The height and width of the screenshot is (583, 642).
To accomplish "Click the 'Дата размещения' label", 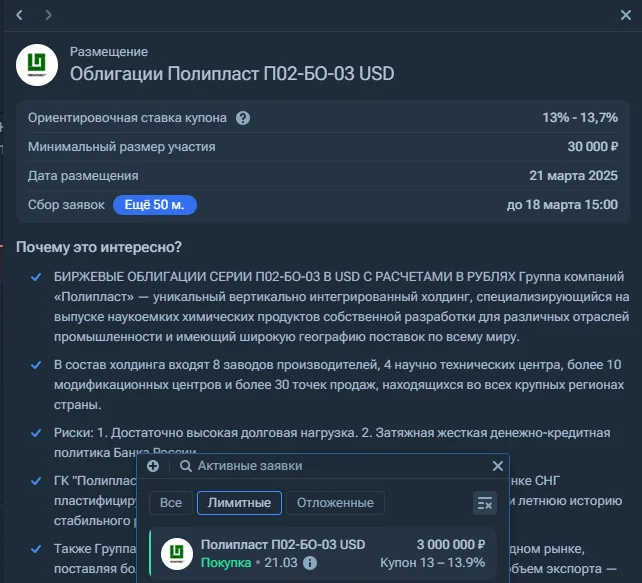I will (83, 176).
